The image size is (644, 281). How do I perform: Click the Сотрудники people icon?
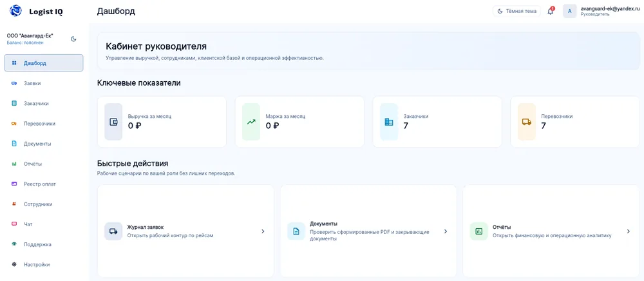pyautogui.click(x=14, y=204)
